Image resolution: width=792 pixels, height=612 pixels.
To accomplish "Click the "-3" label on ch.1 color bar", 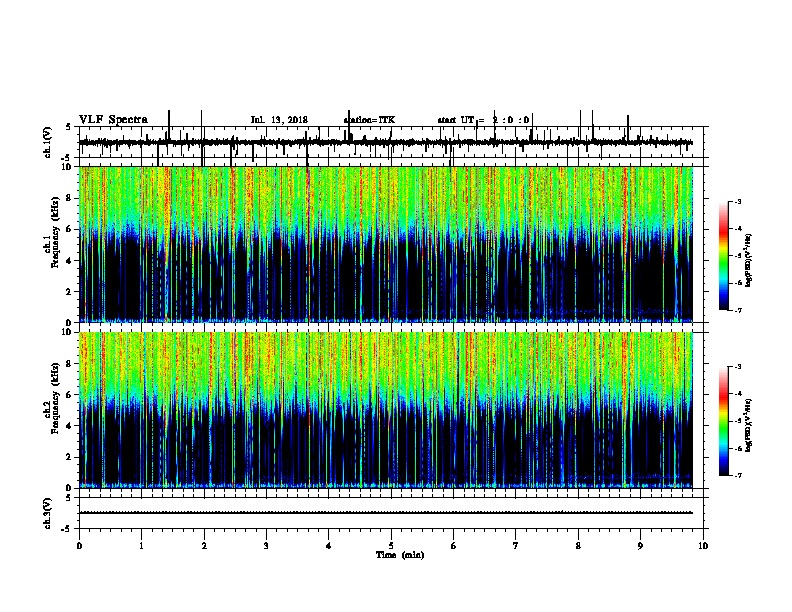I will pos(738,202).
